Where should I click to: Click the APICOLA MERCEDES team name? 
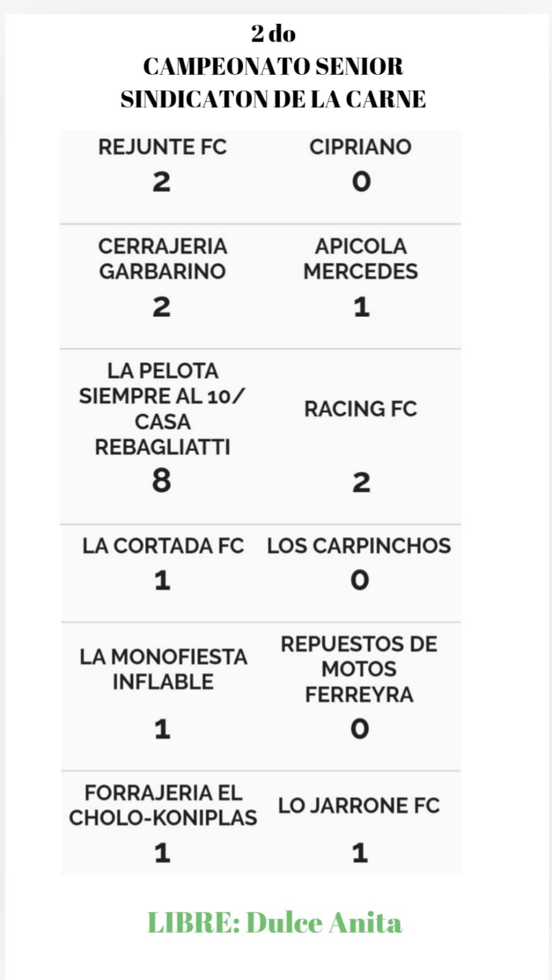[x=360, y=258]
